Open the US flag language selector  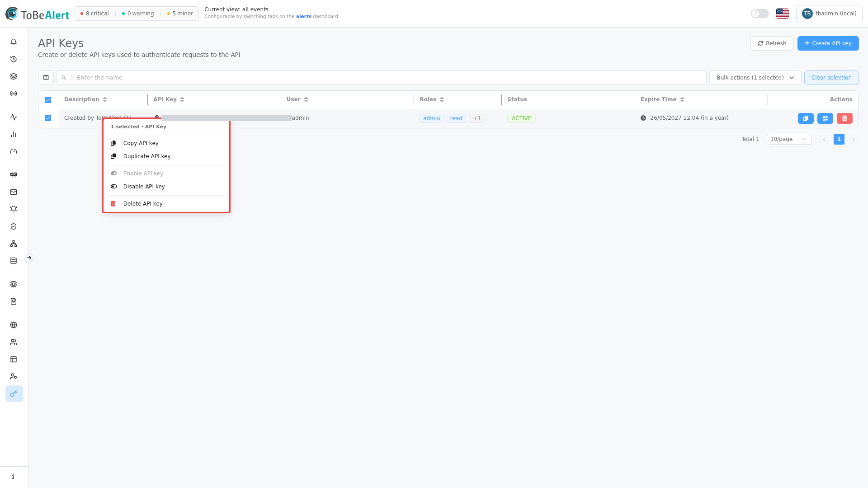tap(783, 14)
